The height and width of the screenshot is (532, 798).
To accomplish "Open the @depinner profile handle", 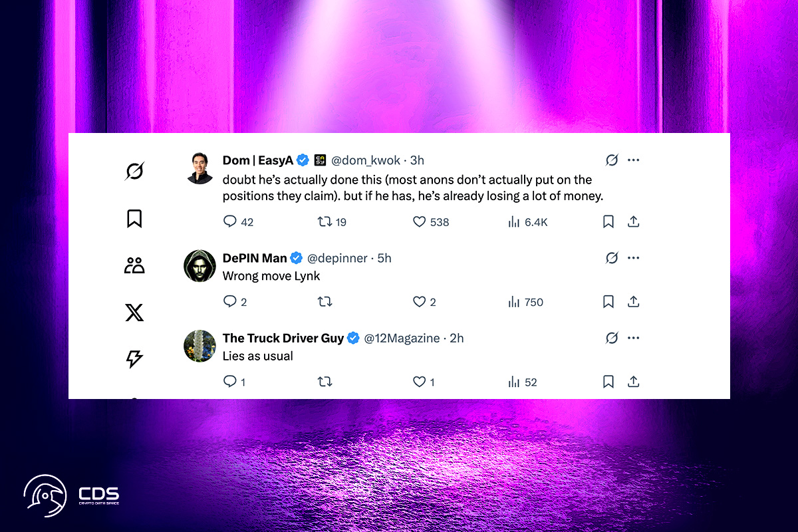I will 337,258.
